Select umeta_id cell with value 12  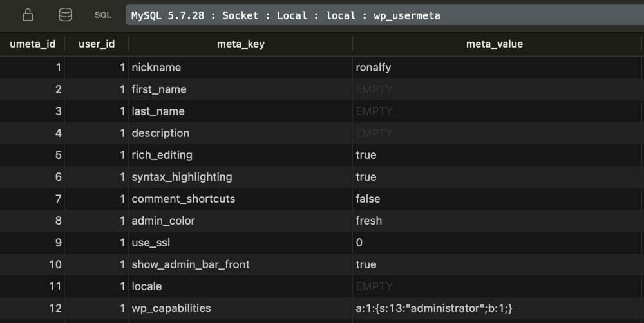coord(32,308)
